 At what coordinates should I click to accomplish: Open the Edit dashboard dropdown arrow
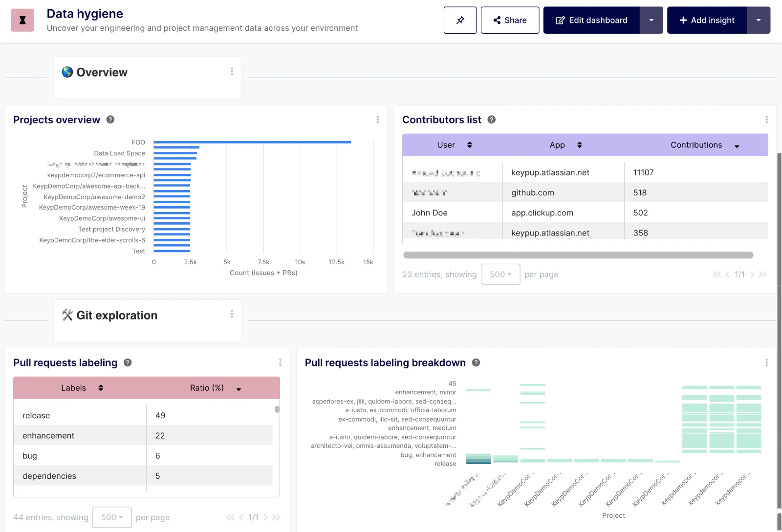(x=652, y=20)
